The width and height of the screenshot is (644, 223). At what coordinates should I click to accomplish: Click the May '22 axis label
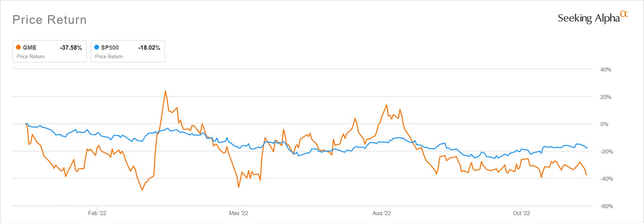pos(238,213)
